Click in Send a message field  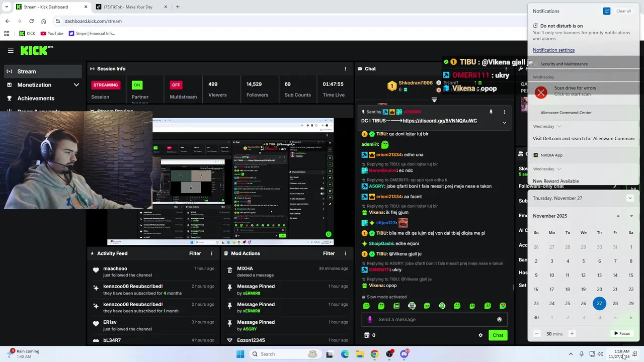[434, 319]
